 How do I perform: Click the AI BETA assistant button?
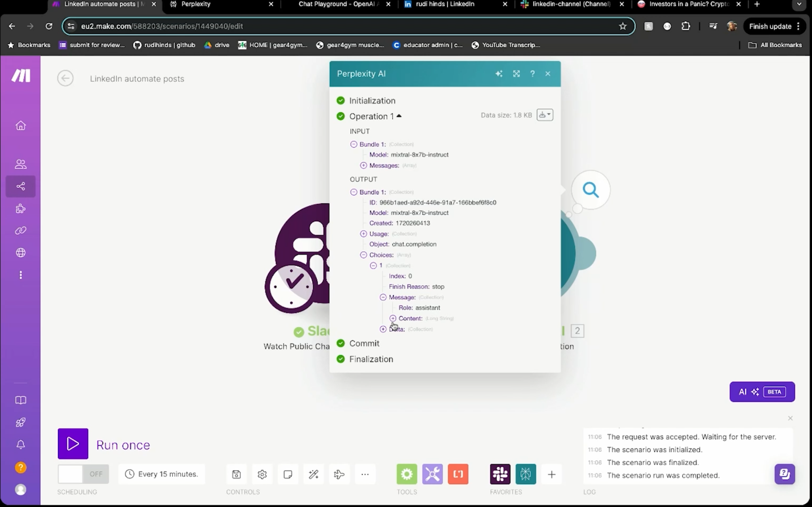[762, 392]
